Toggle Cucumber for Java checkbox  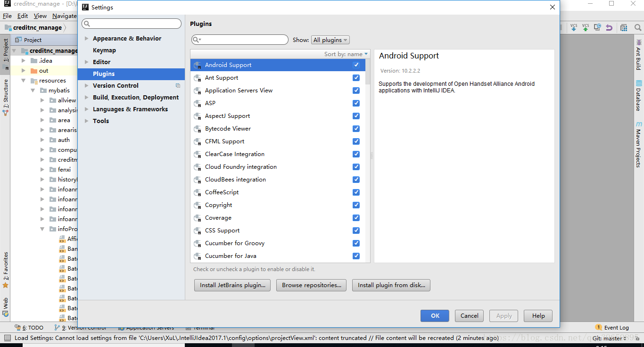click(x=356, y=256)
